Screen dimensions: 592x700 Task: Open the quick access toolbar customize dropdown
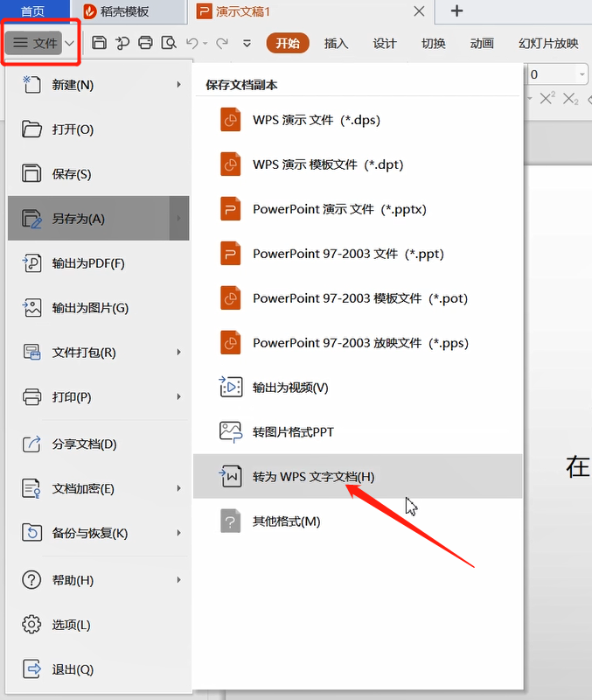coord(247,44)
